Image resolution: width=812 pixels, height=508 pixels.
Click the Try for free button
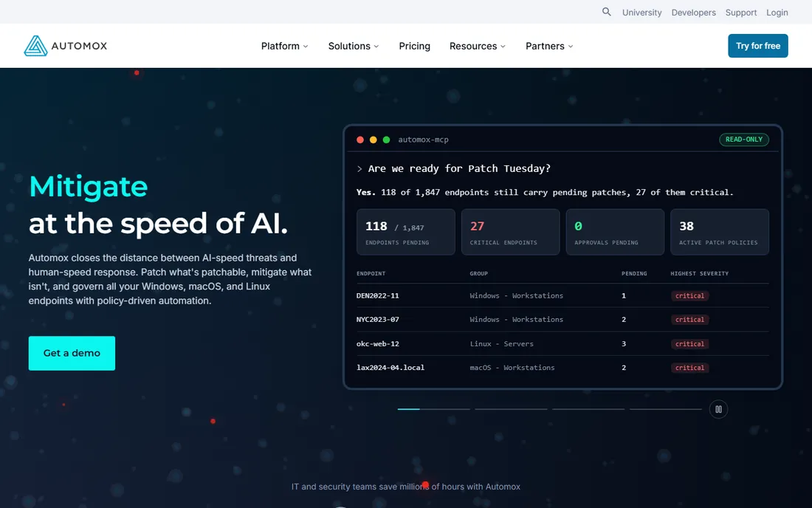pos(757,46)
